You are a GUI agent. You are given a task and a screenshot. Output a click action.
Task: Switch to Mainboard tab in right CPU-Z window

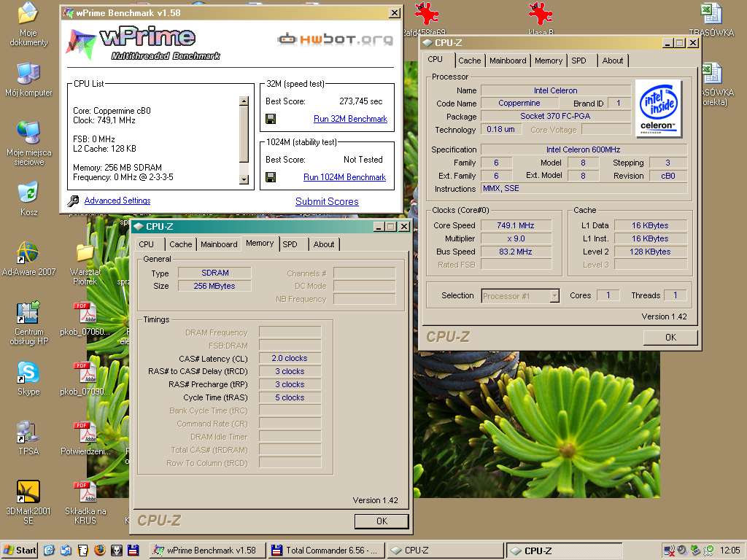click(x=508, y=61)
